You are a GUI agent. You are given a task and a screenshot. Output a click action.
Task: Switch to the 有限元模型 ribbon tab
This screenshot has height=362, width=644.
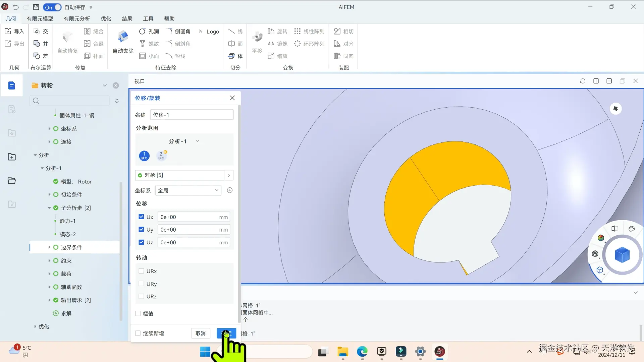click(40, 19)
